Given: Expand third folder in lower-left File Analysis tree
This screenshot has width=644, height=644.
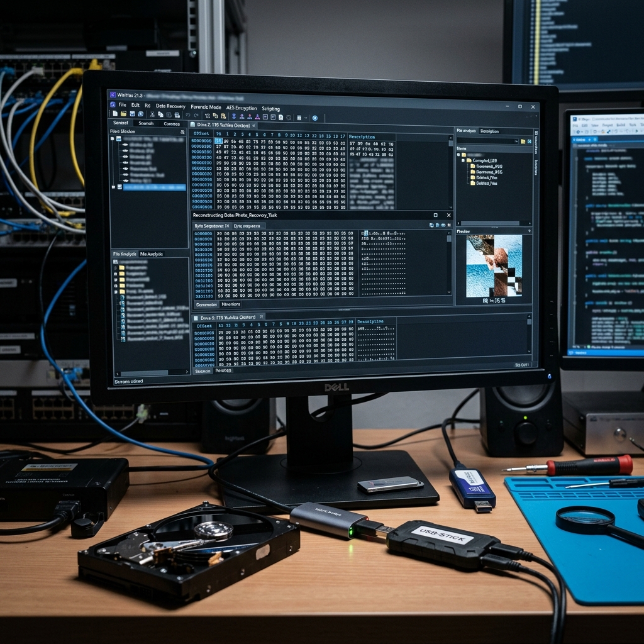Looking at the screenshot, I should (116, 280).
